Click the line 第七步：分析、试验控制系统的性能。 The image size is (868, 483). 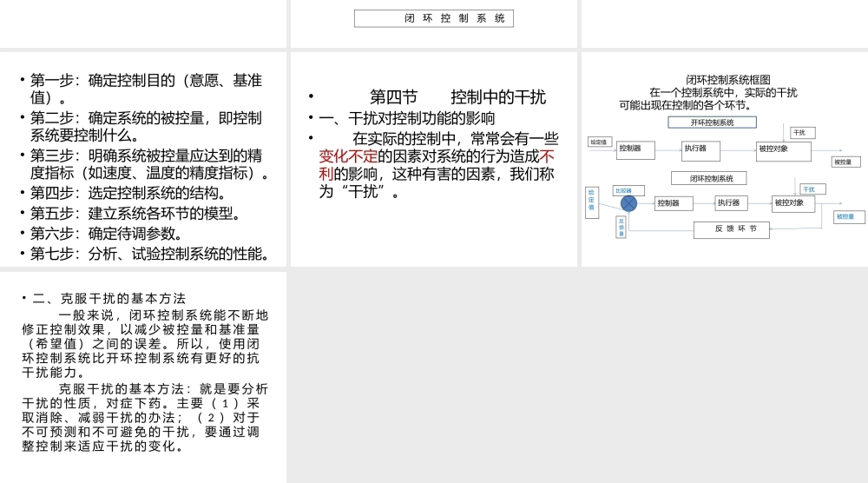tap(150, 254)
